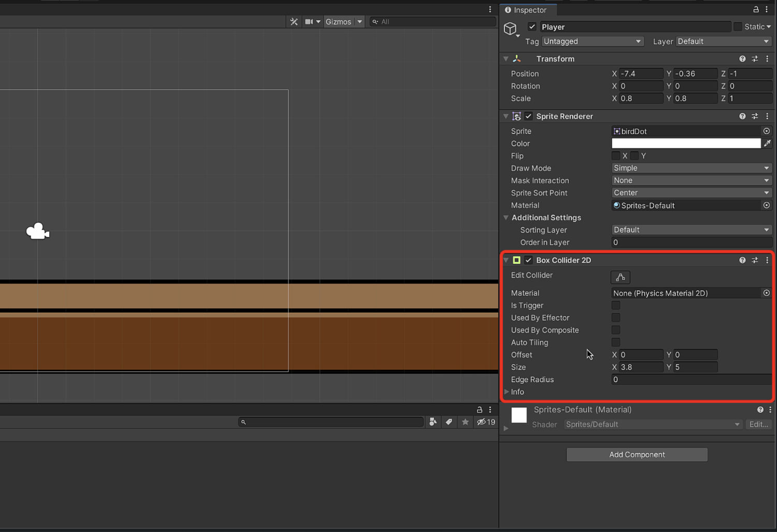Screen dimensions: 777x532
Task: Open sprite object picker for birdDot
Action: 767,131
